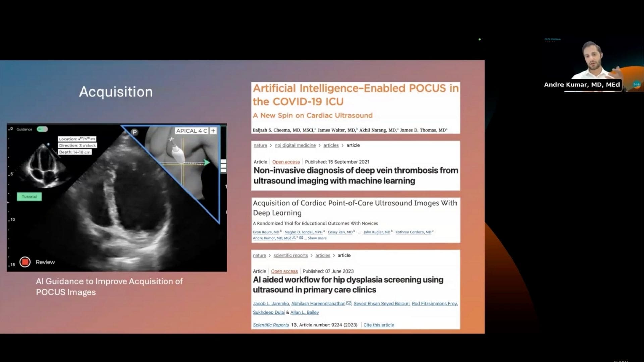The width and height of the screenshot is (644, 362).
Task: Click the plus icon beside APICAL 4 C
Action: click(x=213, y=131)
